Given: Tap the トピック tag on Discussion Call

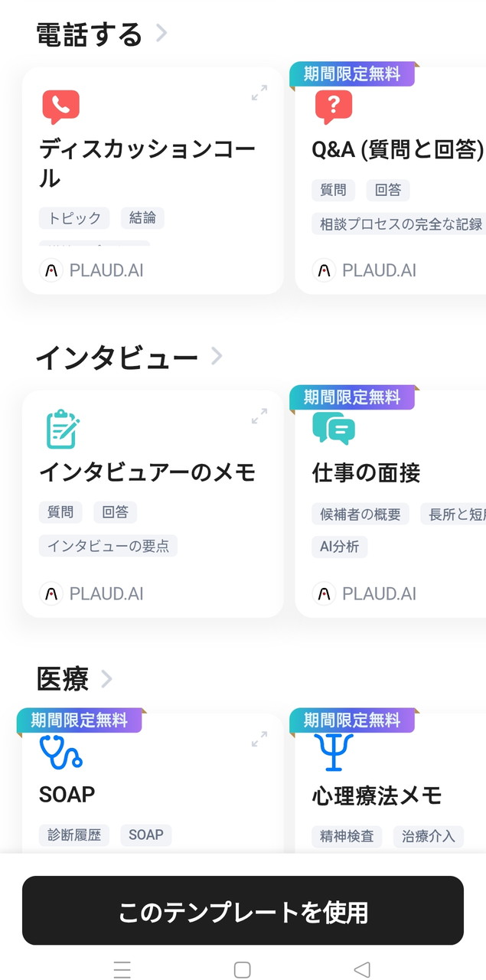Looking at the screenshot, I should pyautogui.click(x=74, y=218).
